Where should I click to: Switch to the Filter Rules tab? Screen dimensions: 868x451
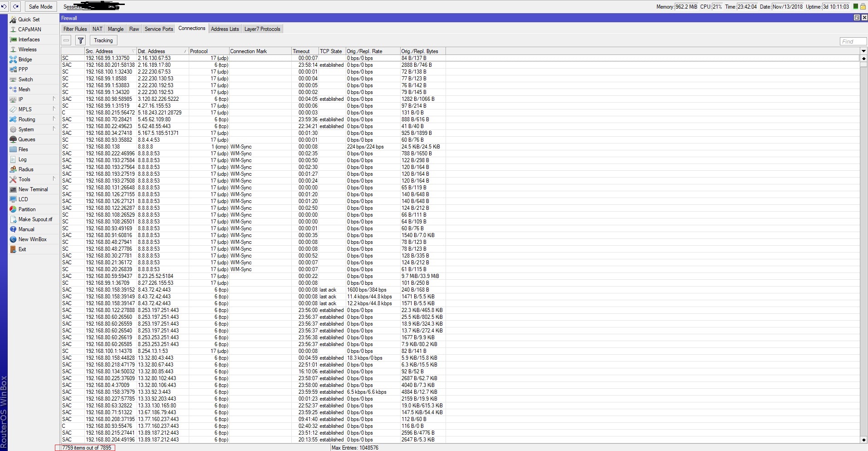pyautogui.click(x=75, y=29)
